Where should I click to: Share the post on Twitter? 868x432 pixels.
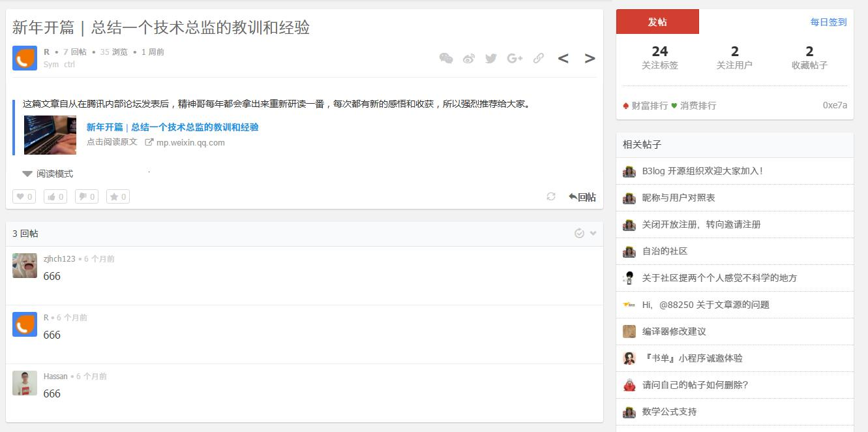pyautogui.click(x=491, y=58)
